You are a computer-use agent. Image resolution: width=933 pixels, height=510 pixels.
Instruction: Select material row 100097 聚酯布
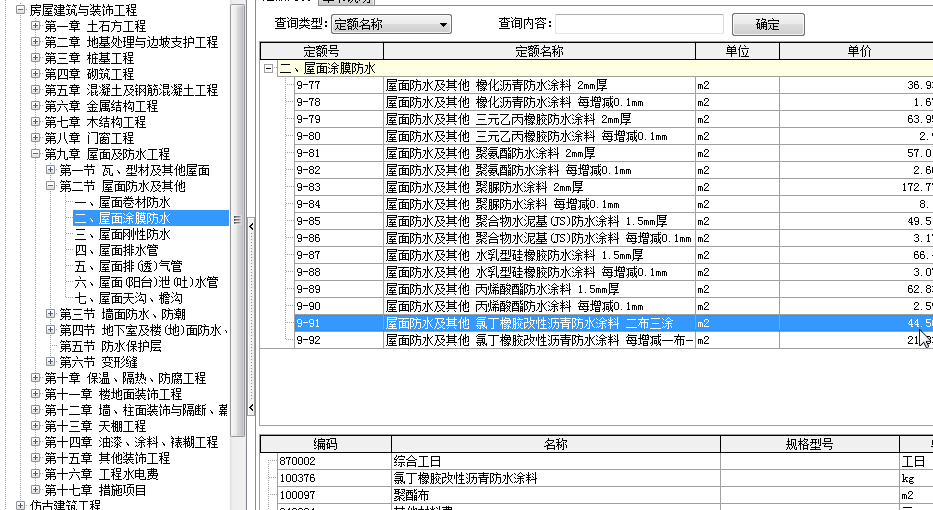coord(605,495)
